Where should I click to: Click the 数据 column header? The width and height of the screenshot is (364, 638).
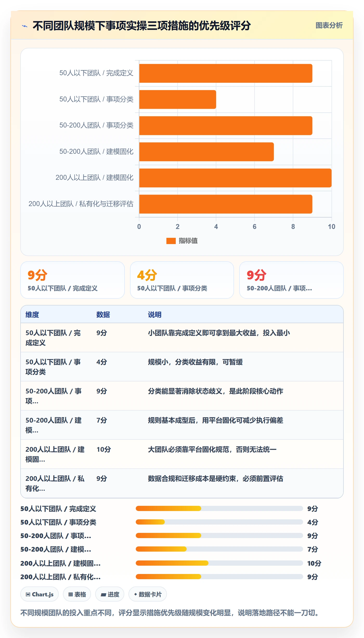pyautogui.click(x=103, y=315)
